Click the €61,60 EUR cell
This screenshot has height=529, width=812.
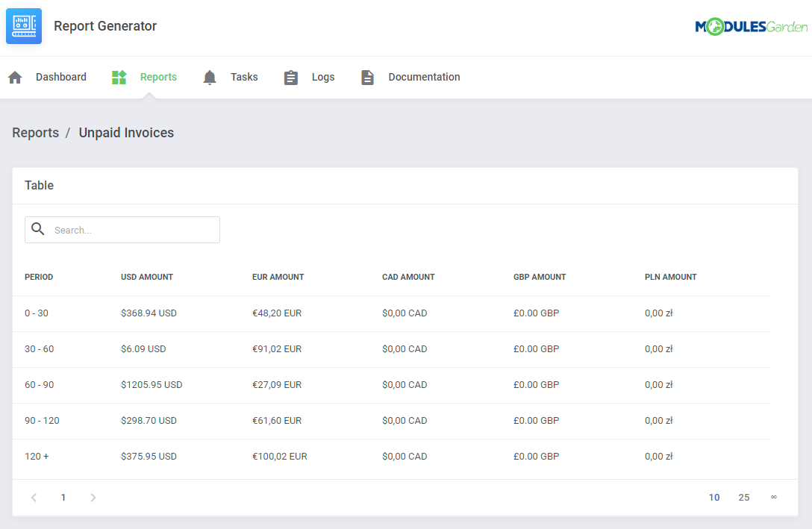pos(277,421)
